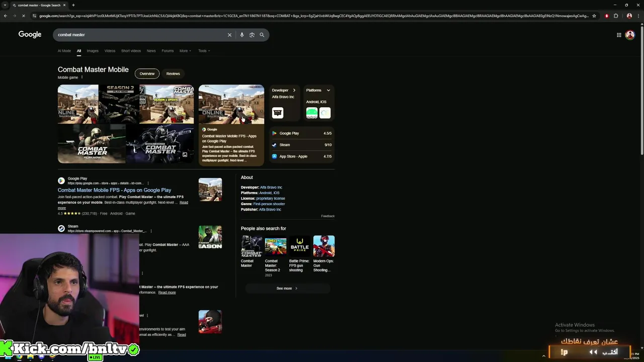The height and width of the screenshot is (362, 644).
Task: Open the Steam 9/10 rating row
Action: 302,145
